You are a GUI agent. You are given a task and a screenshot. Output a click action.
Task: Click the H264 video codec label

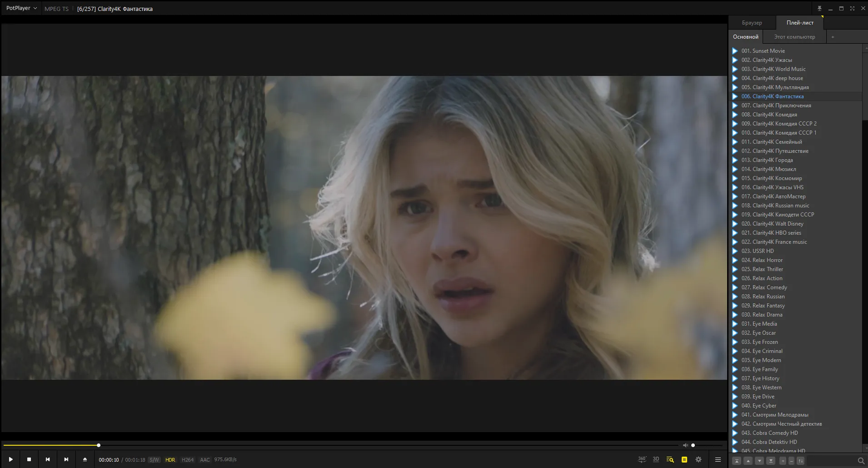tap(188, 460)
